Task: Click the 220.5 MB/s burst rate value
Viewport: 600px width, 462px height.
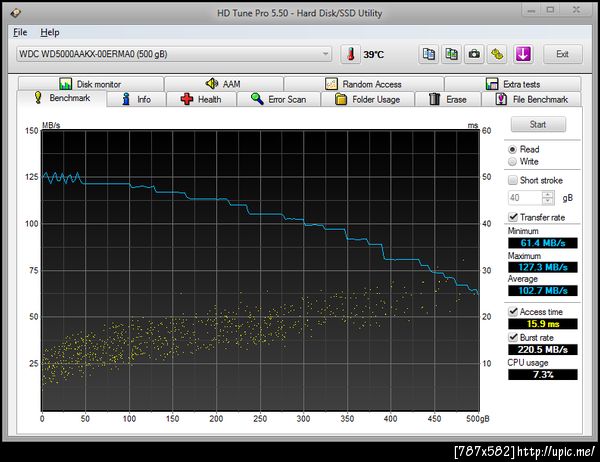Action: point(543,349)
